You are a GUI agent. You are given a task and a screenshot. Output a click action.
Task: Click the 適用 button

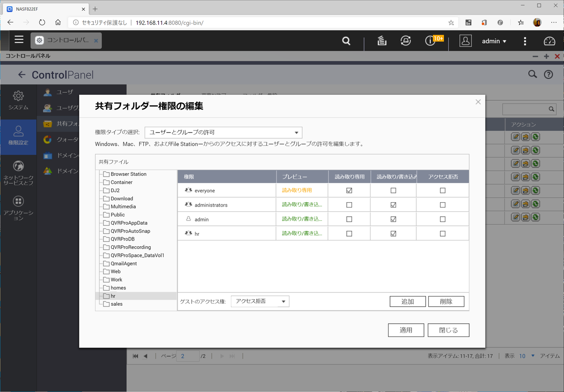406,330
